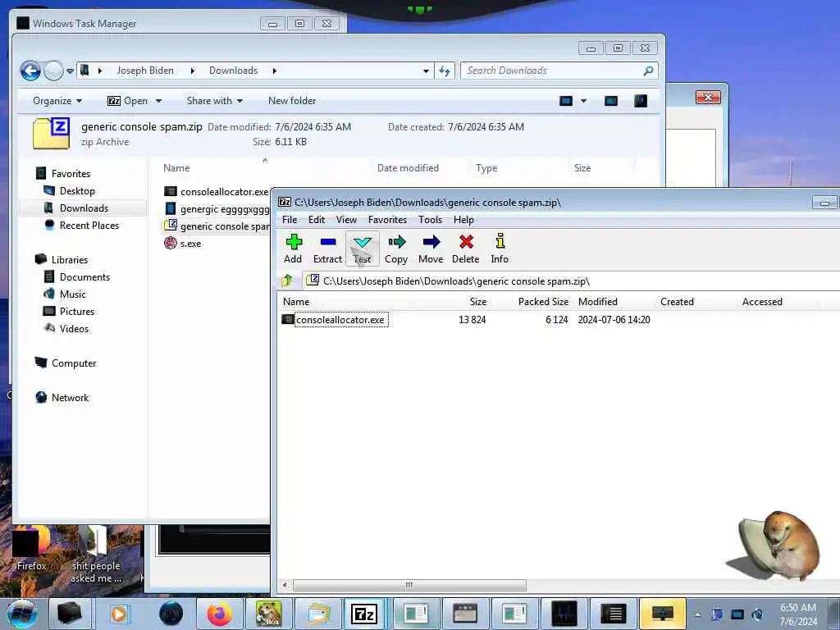Extract files with the 7-Zip Extract button
This screenshot has width=840, height=630.
(327, 249)
